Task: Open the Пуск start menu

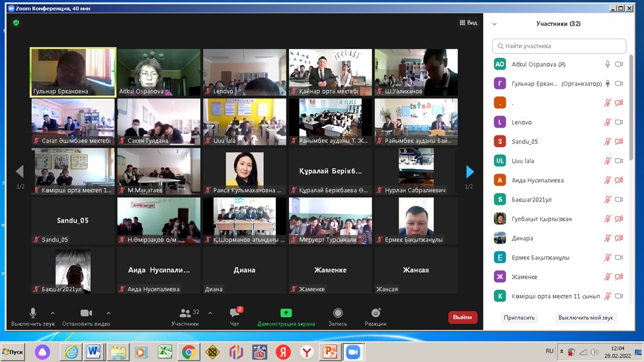Action: coord(13,352)
